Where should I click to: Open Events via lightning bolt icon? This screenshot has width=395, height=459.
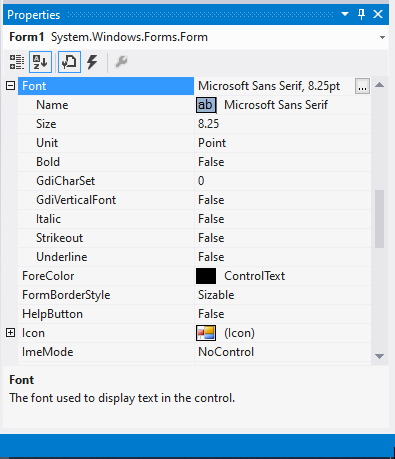pos(92,62)
